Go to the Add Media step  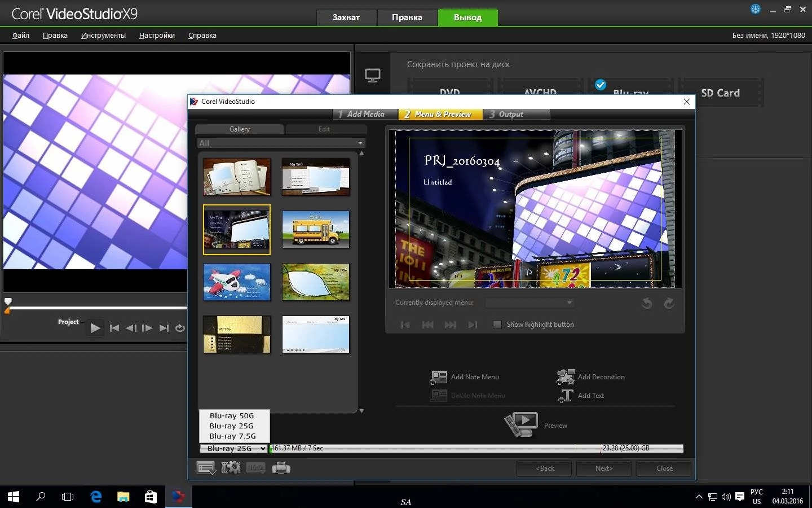[365, 114]
